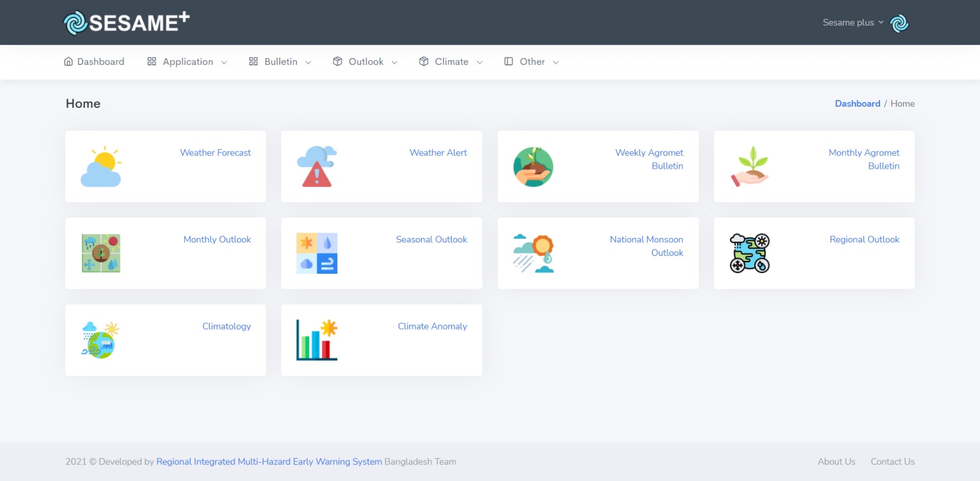Click the home icon beside Dashboard
This screenshot has width=980, height=481.
(x=68, y=61)
